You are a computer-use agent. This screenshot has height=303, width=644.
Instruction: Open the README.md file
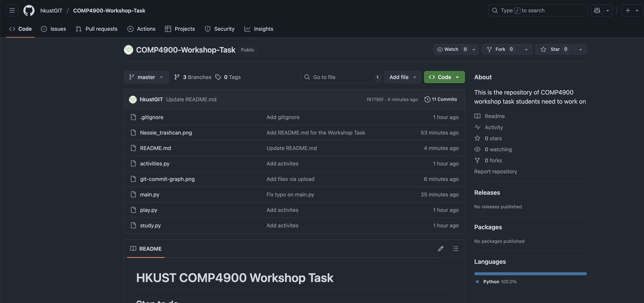click(x=155, y=148)
